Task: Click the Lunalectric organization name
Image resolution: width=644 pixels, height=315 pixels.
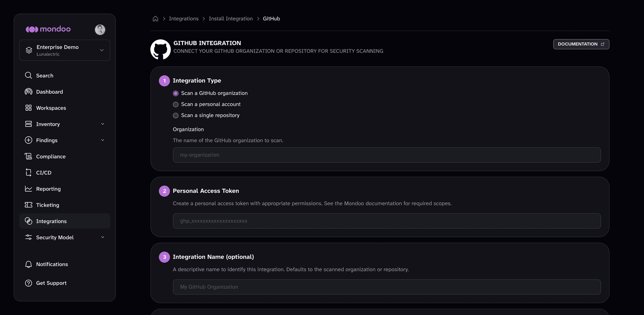Action: click(48, 54)
